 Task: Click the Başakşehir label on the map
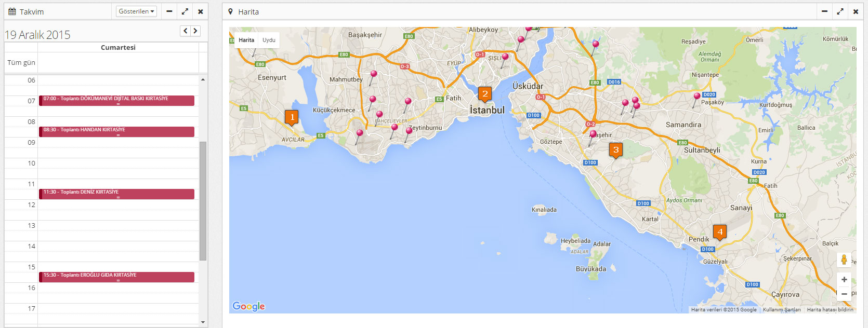pos(365,35)
